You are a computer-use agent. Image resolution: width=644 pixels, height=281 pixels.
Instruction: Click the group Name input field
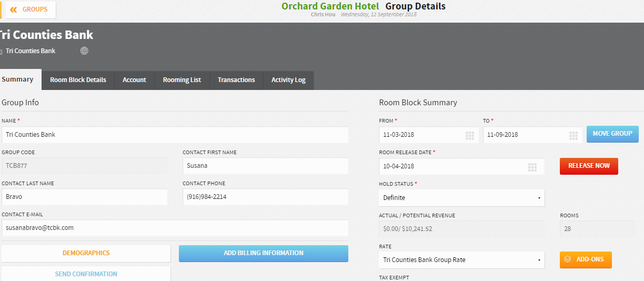[175, 135]
